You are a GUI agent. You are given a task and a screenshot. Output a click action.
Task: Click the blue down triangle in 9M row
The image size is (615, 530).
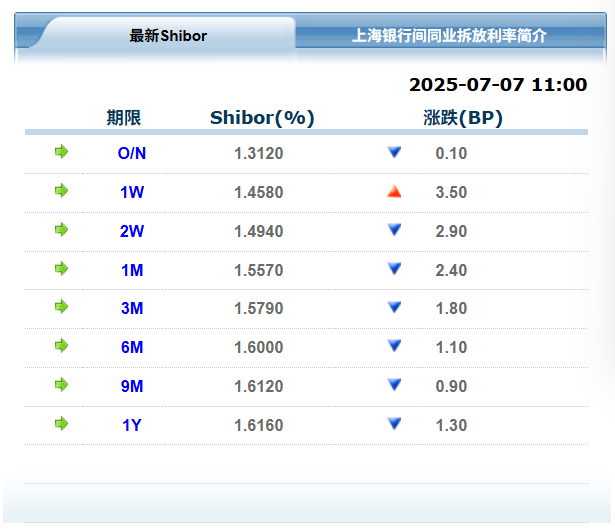[394, 385]
